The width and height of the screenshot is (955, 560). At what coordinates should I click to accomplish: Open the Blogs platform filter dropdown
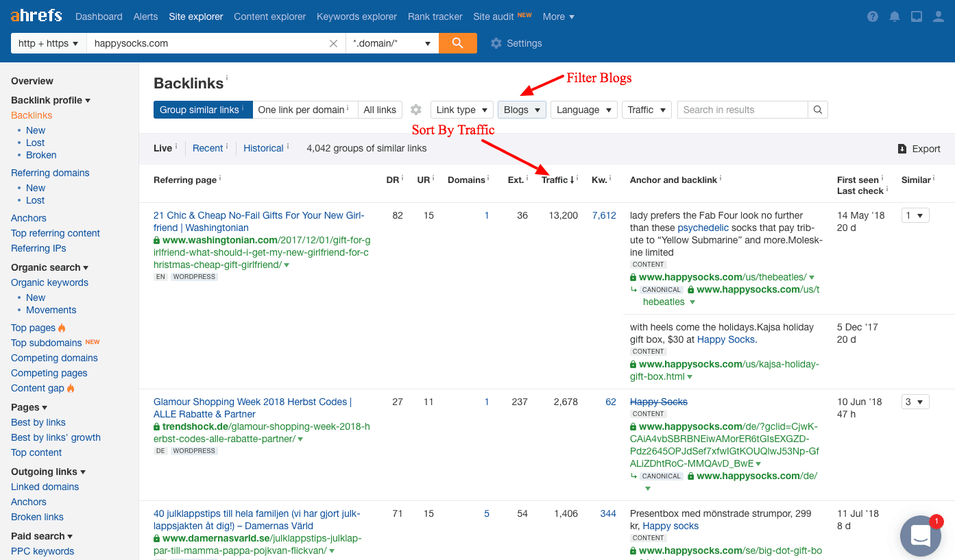(x=522, y=110)
